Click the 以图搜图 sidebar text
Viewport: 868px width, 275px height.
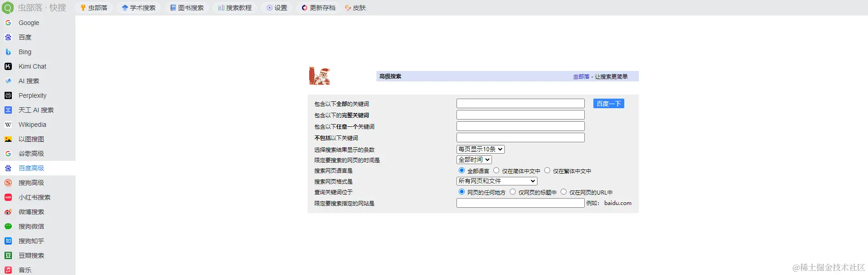pos(31,139)
